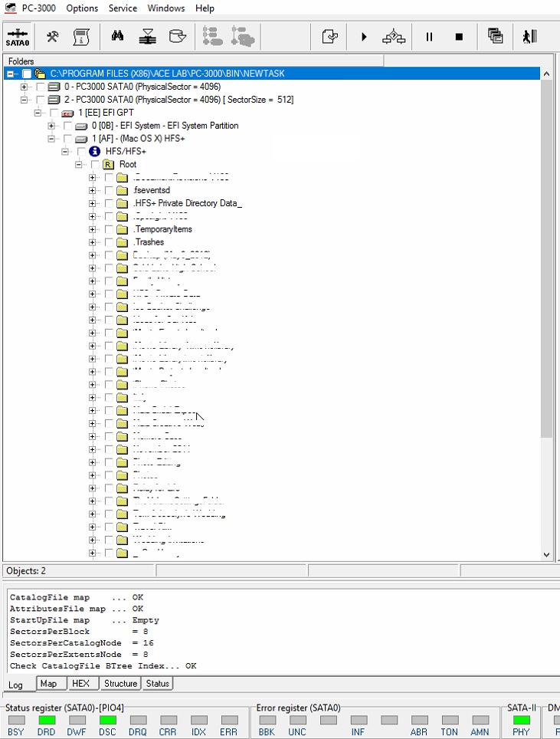Image resolution: width=560 pixels, height=739 pixels.
Task: Click the checked-documents toolbar icon
Action: 329,37
